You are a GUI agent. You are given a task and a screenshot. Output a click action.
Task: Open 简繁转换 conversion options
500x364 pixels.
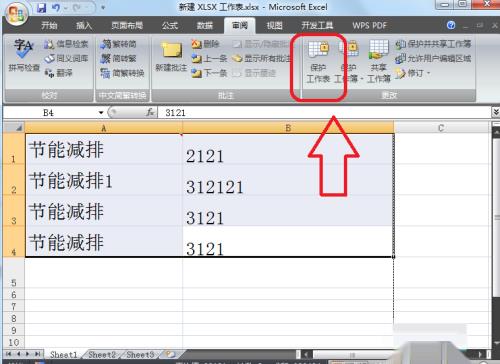click(122, 73)
